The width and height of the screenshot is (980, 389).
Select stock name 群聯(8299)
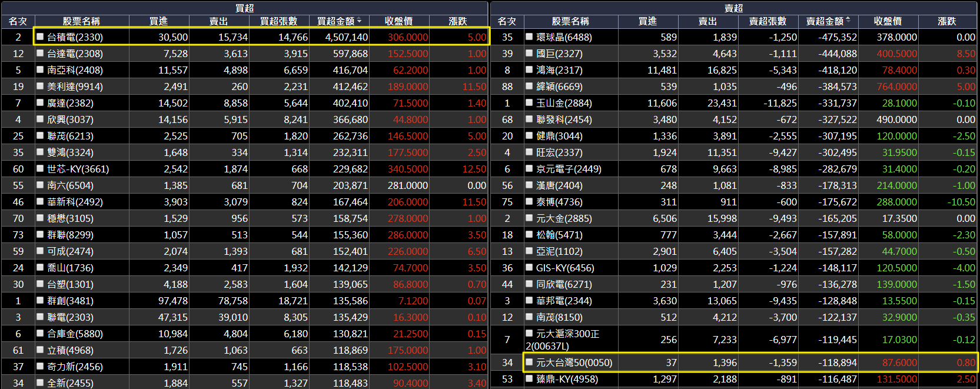(x=70, y=235)
